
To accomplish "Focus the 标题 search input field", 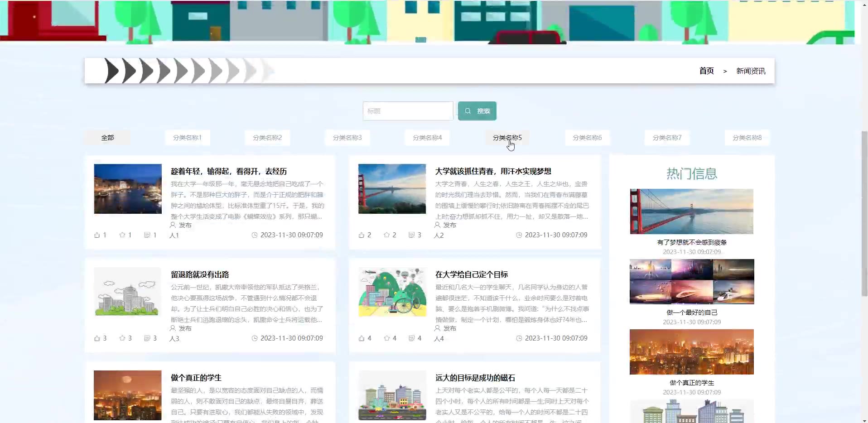I will pos(408,111).
